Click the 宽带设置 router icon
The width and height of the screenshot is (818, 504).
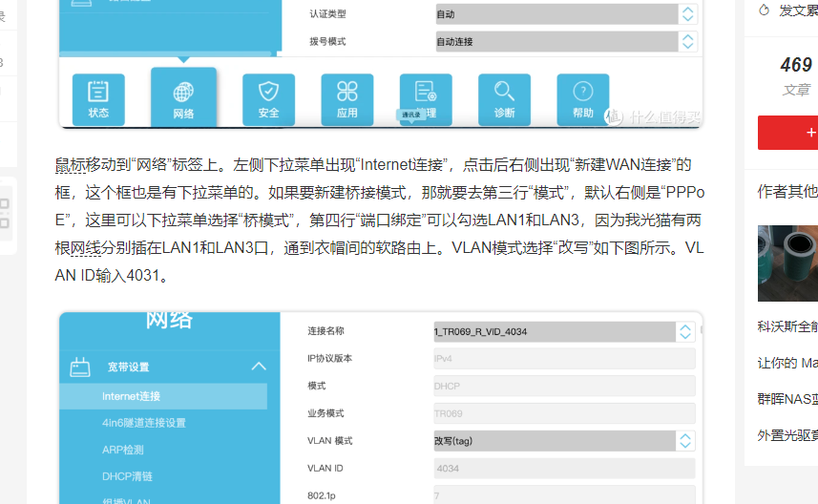pos(80,367)
